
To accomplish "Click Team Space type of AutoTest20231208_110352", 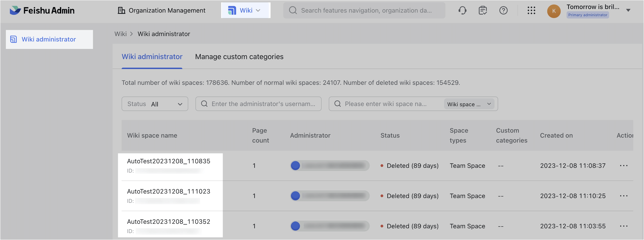I will (467, 226).
